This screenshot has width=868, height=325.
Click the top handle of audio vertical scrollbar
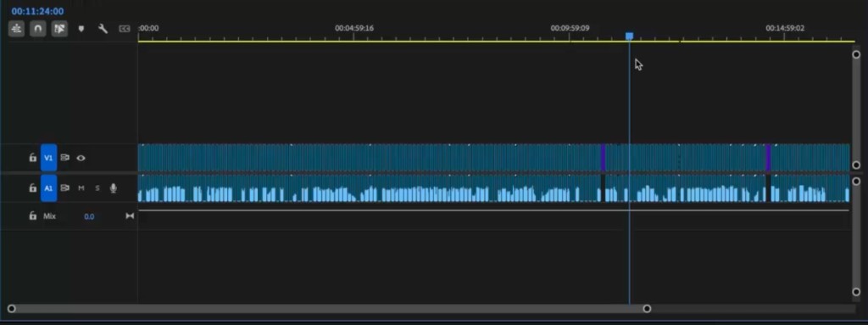856,182
